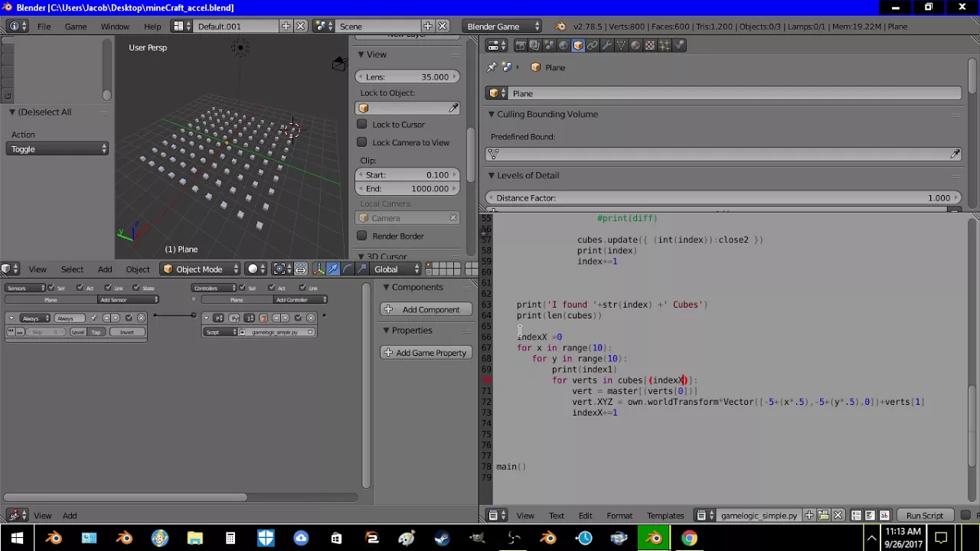
Task: Click the Tap button on Always sensor
Action: pos(96,332)
